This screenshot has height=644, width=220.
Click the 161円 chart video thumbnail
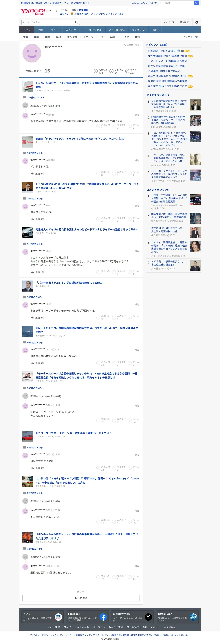(195, 199)
